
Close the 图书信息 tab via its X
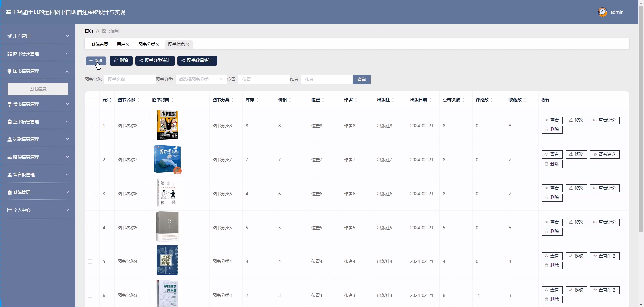click(187, 44)
